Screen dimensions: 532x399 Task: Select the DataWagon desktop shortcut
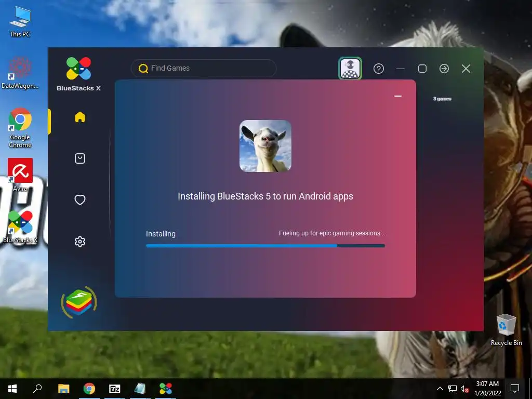point(20,73)
